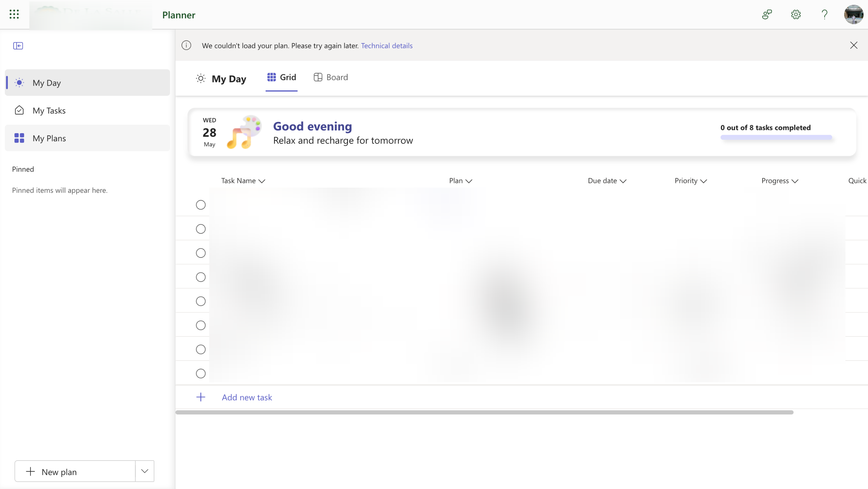Click the New plan button

75,471
